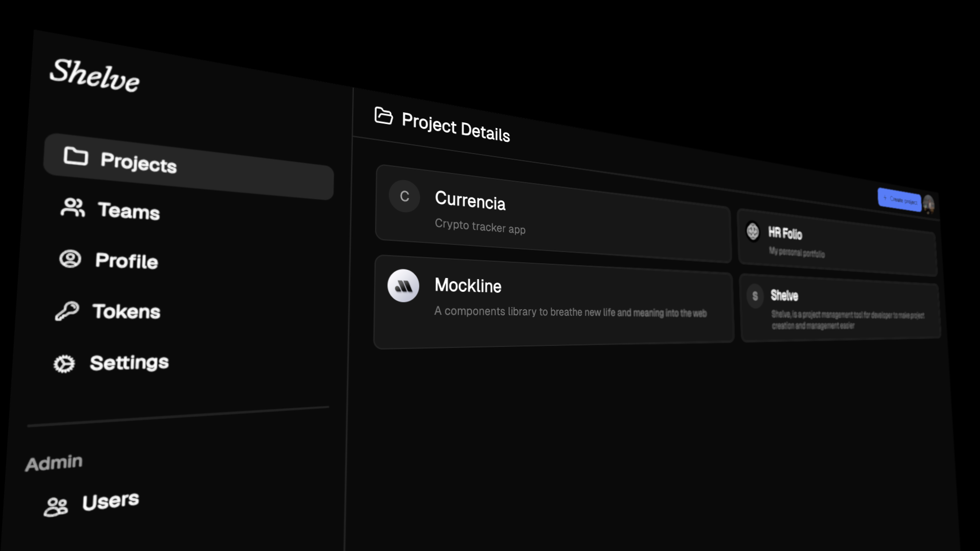This screenshot has width=980, height=551.
Task: Click the Settings gear icon
Action: (64, 364)
